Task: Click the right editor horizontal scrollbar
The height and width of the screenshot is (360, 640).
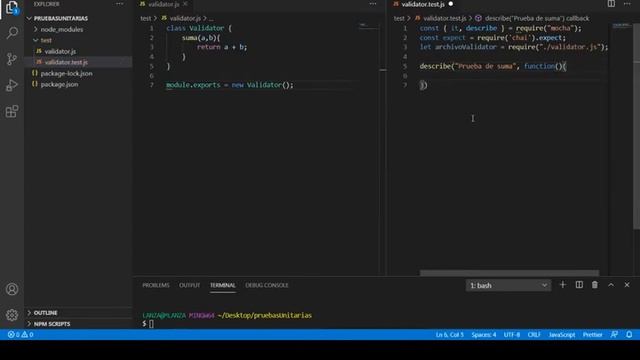Action: [x=509, y=273]
